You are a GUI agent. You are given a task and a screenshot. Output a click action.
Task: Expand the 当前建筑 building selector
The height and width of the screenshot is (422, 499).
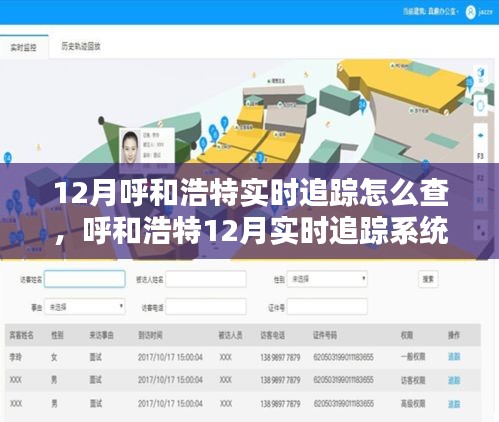[x=430, y=12]
